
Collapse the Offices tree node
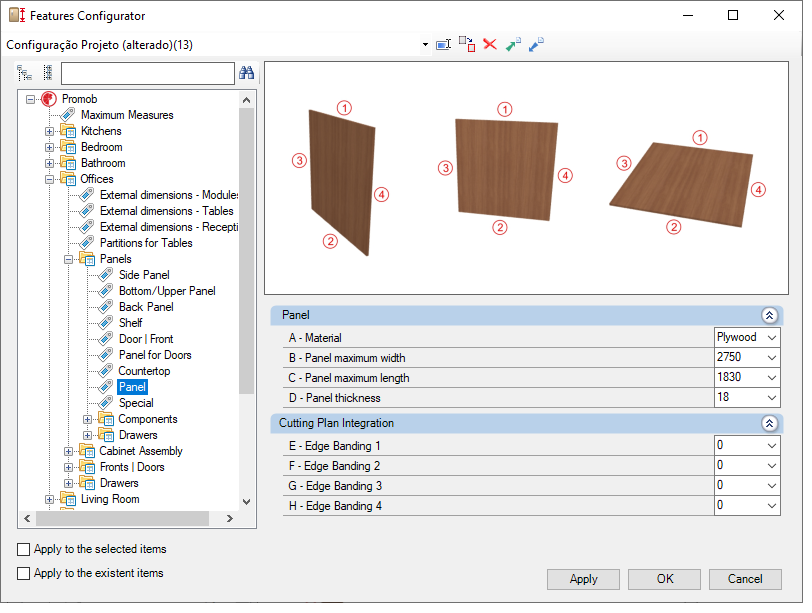point(49,179)
